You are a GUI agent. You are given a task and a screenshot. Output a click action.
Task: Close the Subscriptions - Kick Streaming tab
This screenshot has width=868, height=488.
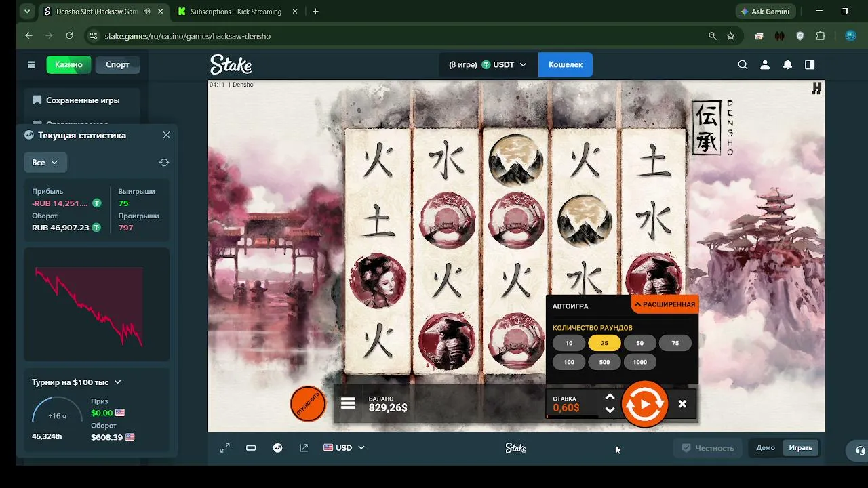[296, 12]
